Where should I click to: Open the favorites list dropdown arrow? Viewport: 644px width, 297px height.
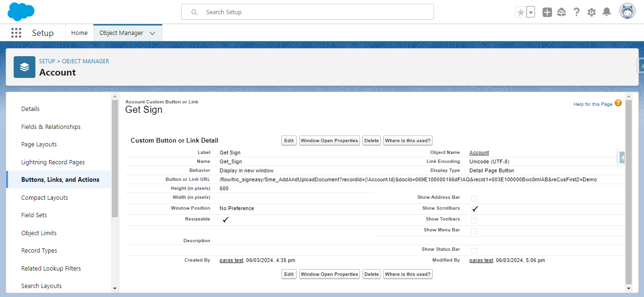click(531, 12)
